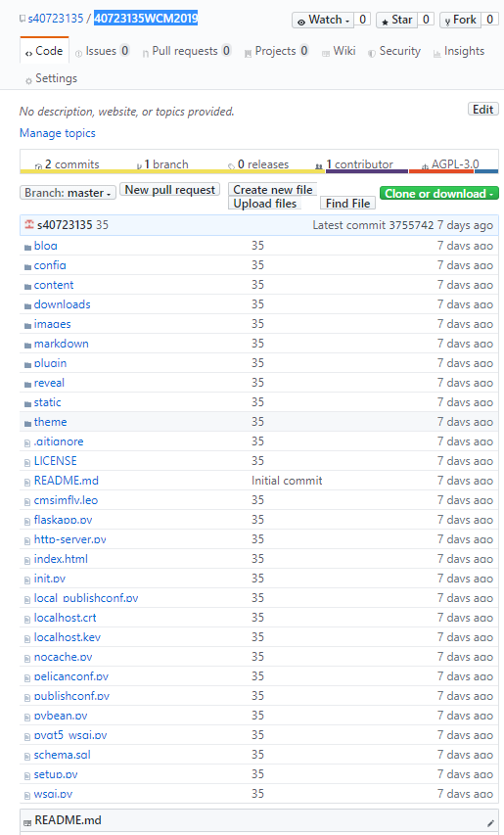Click the s40723135 avatar icon in commit bar

(29, 225)
